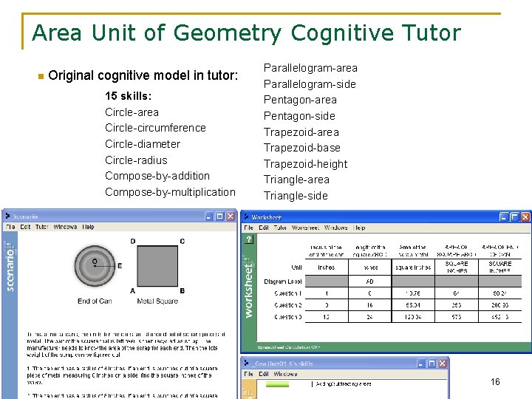Minimize the skills window
This screenshot has width=532, height=399.
click(x=421, y=364)
